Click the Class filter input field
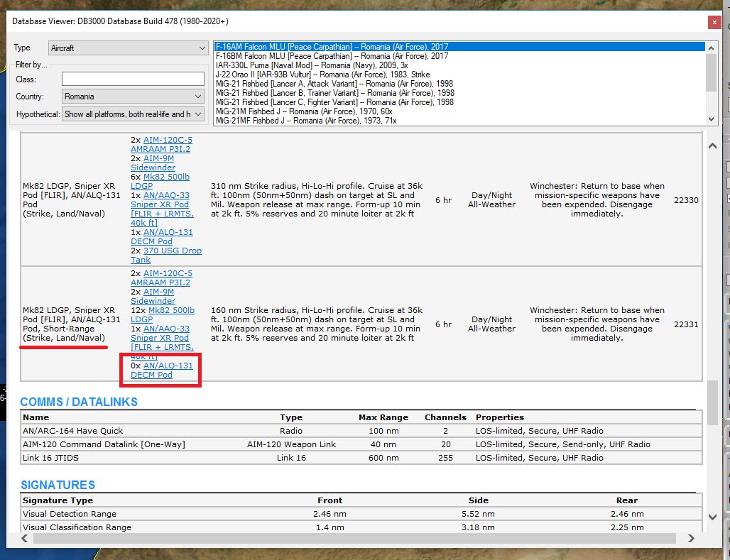 click(x=133, y=79)
